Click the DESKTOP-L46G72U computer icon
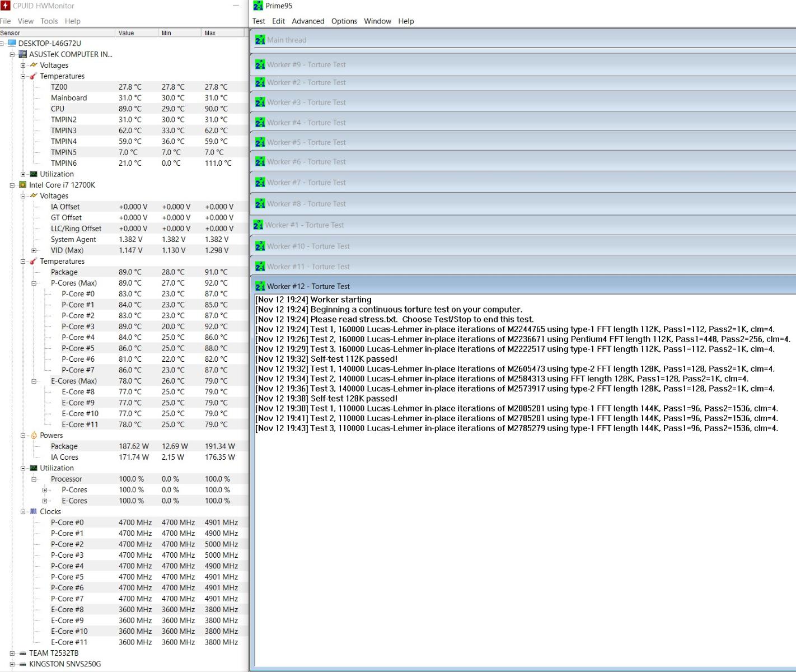Image resolution: width=796 pixels, height=672 pixels. click(12, 43)
